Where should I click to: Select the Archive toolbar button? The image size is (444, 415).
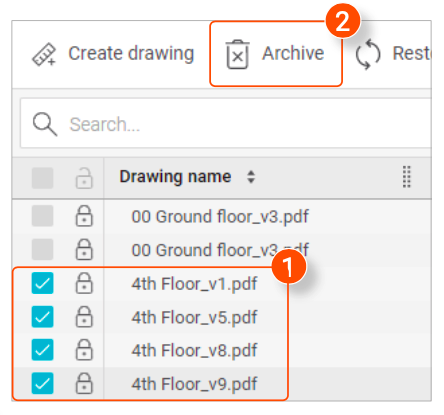276,54
